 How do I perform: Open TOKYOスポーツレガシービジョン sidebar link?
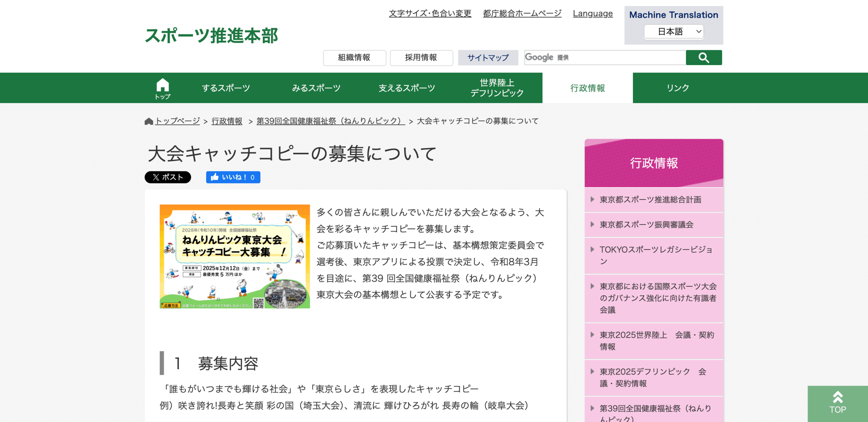coord(656,255)
